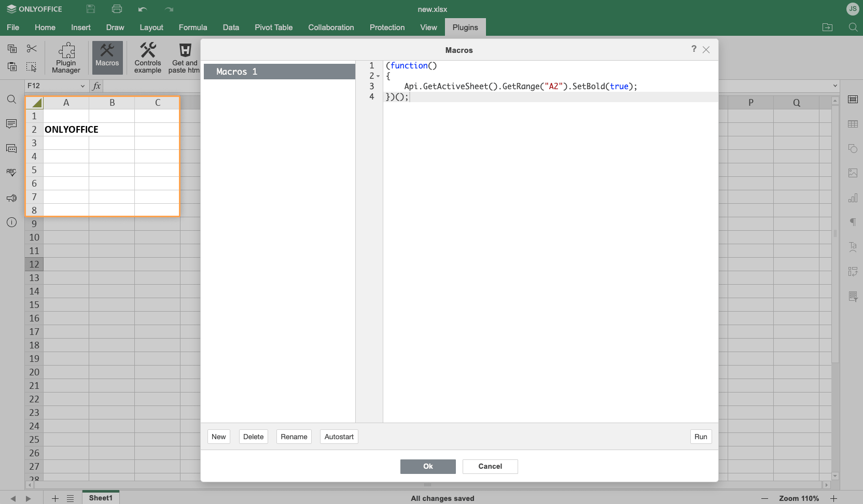Image resolution: width=863 pixels, height=504 pixels.
Task: Cancel the Macros dialog
Action: [x=490, y=467]
